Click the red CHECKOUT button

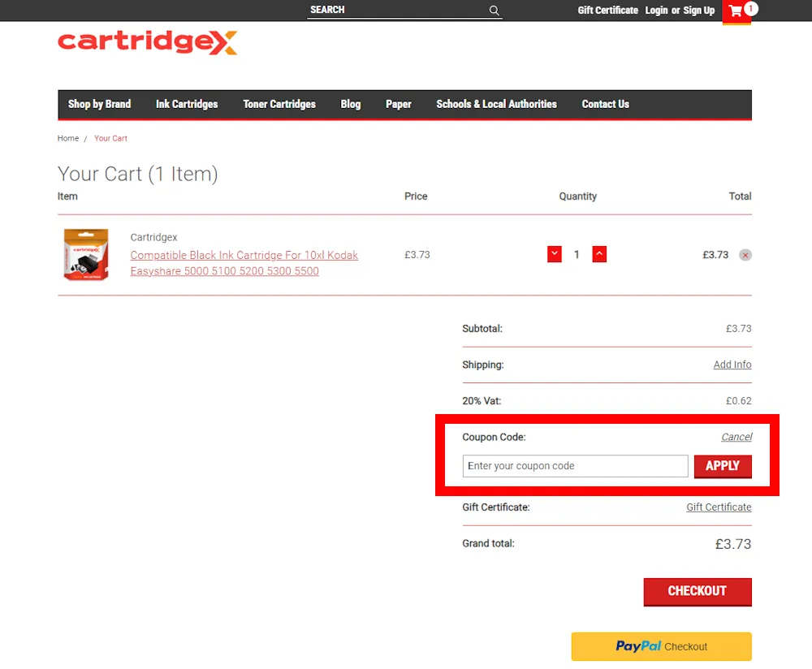pos(697,592)
